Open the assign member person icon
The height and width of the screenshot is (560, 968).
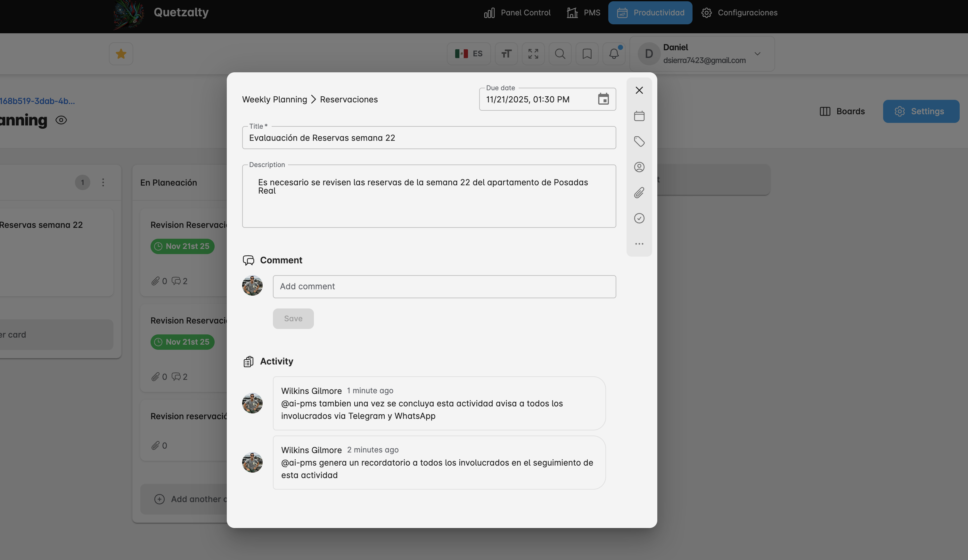coord(639,167)
